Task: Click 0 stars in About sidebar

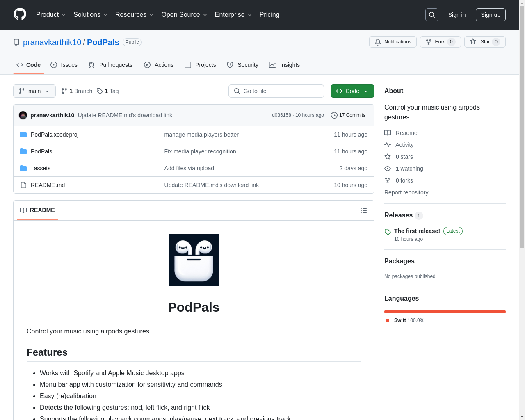Action: [x=399, y=157]
